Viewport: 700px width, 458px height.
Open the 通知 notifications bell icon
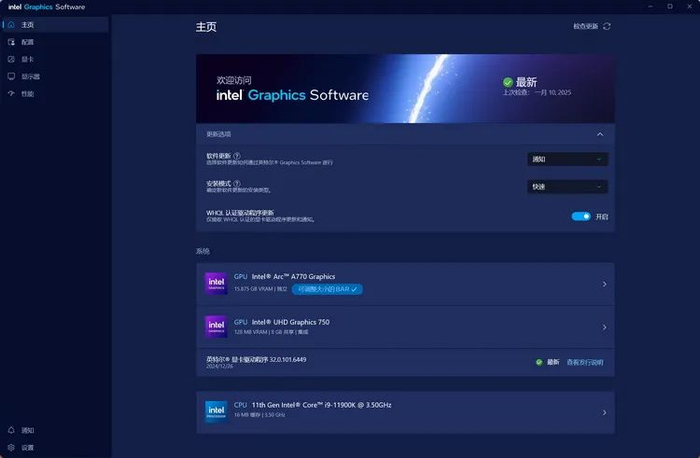pyautogui.click(x=11, y=430)
